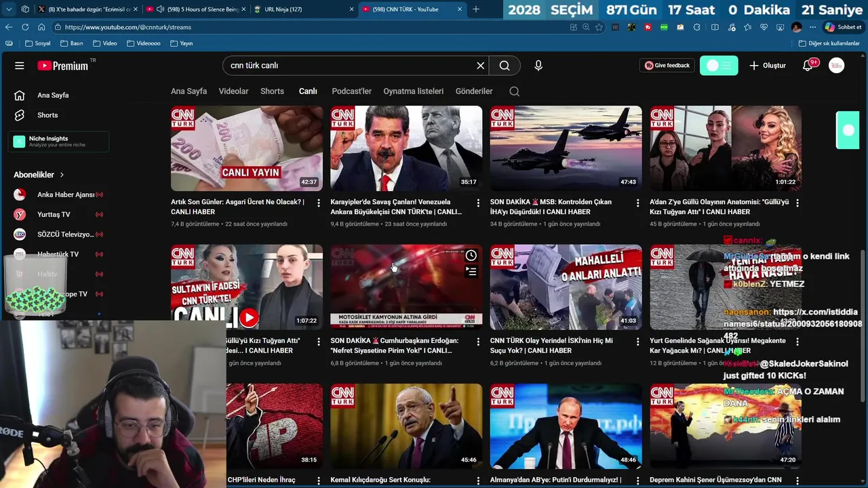Open options for Asgari Ücret video
868x488 pixels.
tap(319, 203)
